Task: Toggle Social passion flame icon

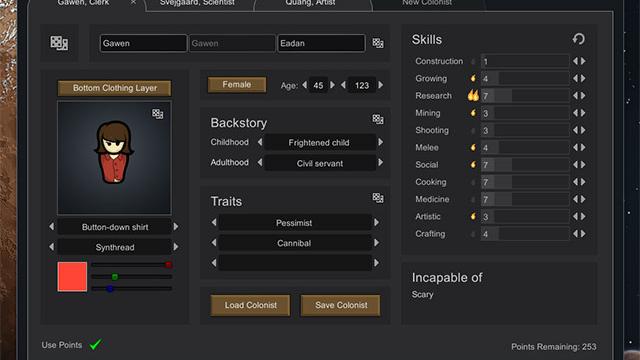Action: point(473,164)
